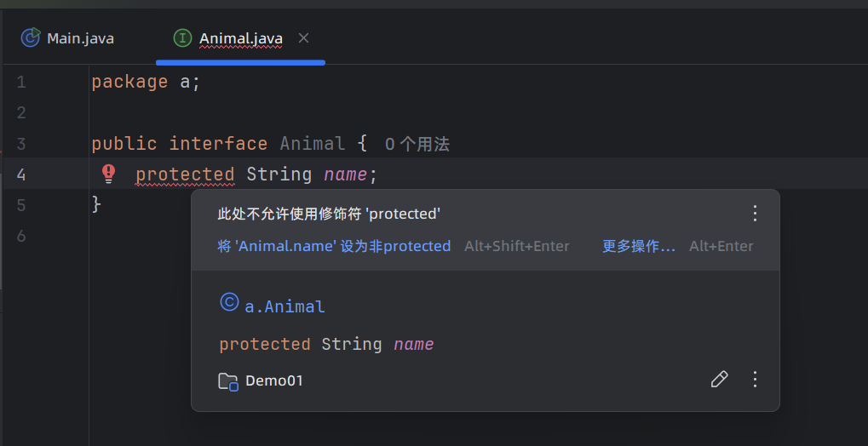Click the protected keyword on line 4
The image size is (868, 446).
pyautogui.click(x=185, y=174)
